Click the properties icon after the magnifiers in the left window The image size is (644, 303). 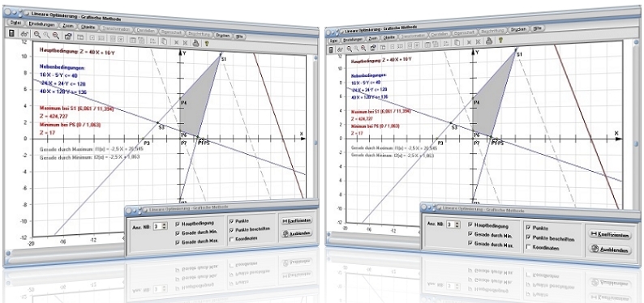tap(68, 36)
